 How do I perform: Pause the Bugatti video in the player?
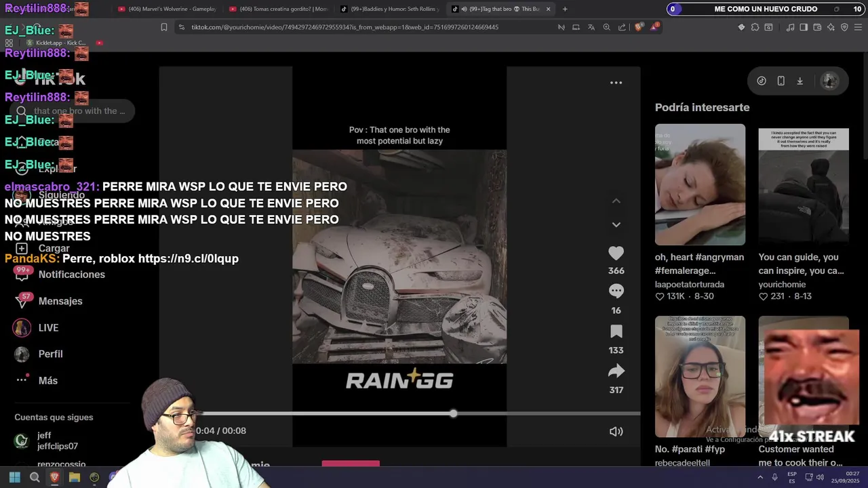pos(399,256)
